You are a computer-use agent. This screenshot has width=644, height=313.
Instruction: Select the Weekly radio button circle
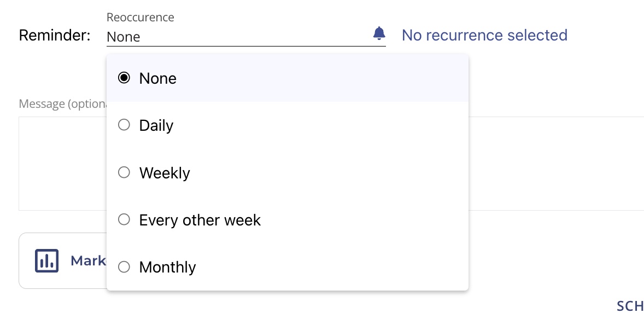point(124,173)
